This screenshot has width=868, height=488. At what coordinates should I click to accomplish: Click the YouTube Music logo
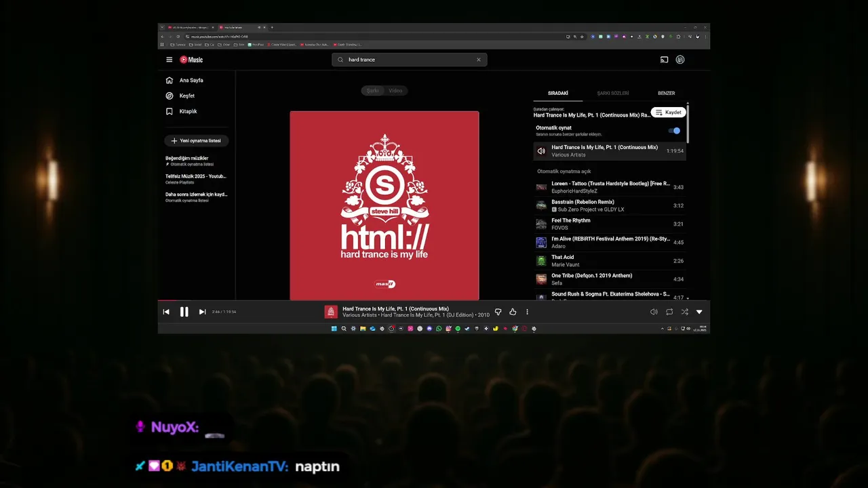tap(191, 60)
